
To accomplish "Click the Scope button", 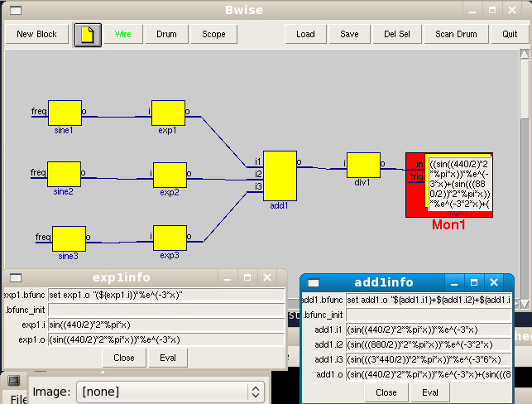I will click(213, 34).
